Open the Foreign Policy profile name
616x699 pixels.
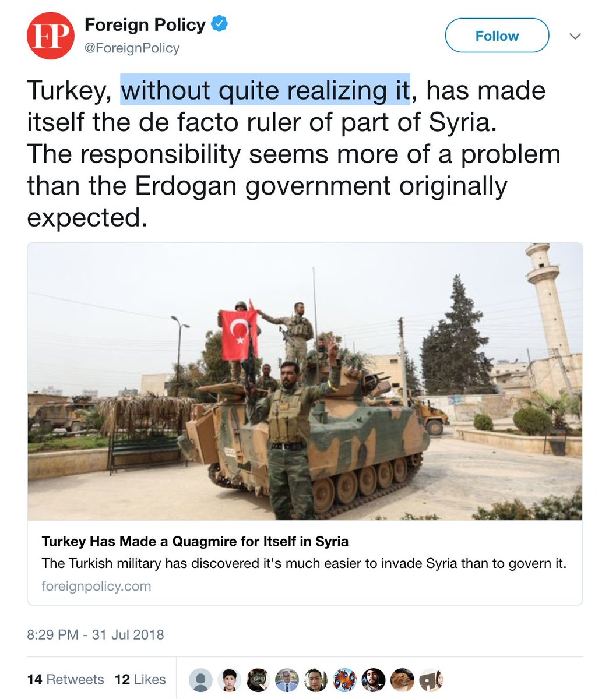tap(145, 24)
